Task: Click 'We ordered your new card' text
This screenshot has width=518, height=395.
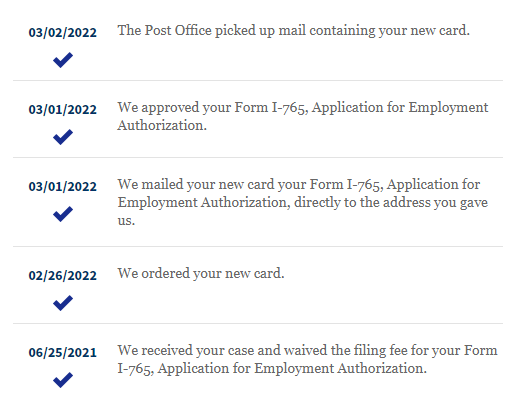Action: [x=201, y=274]
